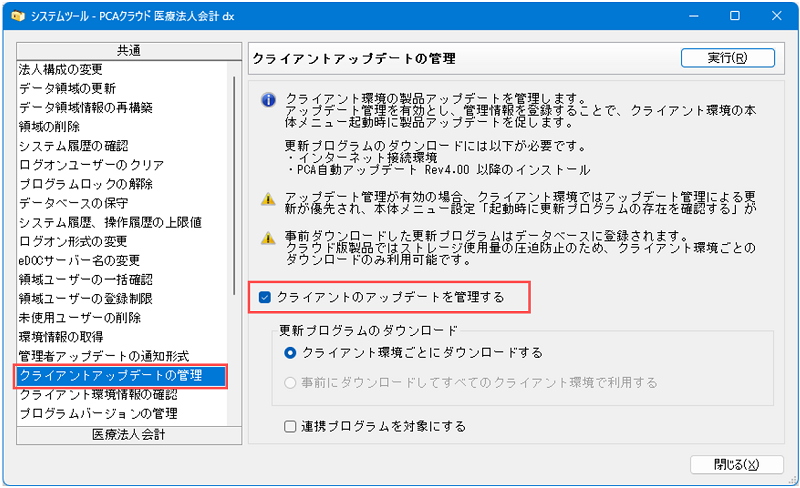Screen dimensions: 800x488
Task: Select highlighted クライアントアップデートの管理 item
Action: (x=121, y=376)
